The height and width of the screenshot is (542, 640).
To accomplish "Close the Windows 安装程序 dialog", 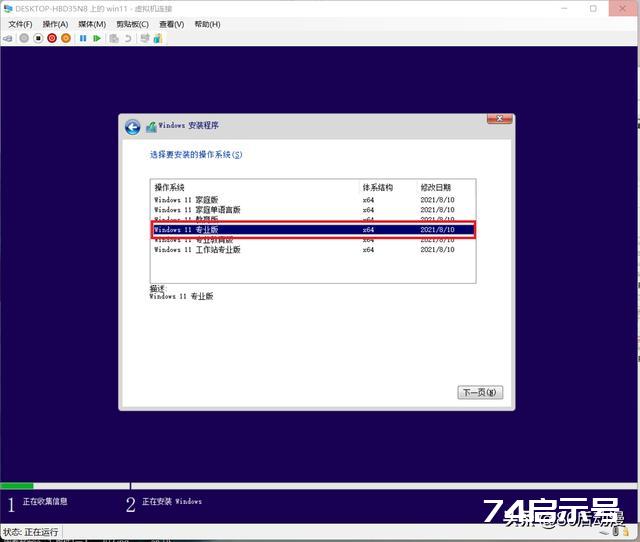I will (x=499, y=118).
